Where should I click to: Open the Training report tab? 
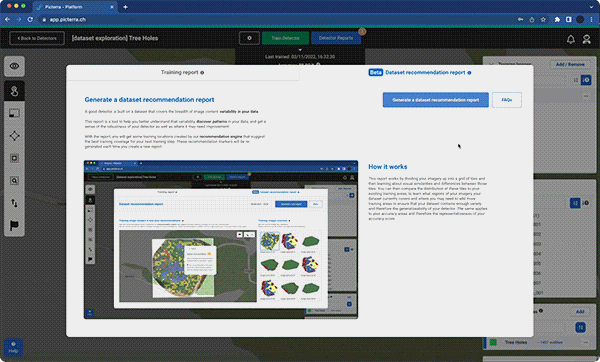182,72
